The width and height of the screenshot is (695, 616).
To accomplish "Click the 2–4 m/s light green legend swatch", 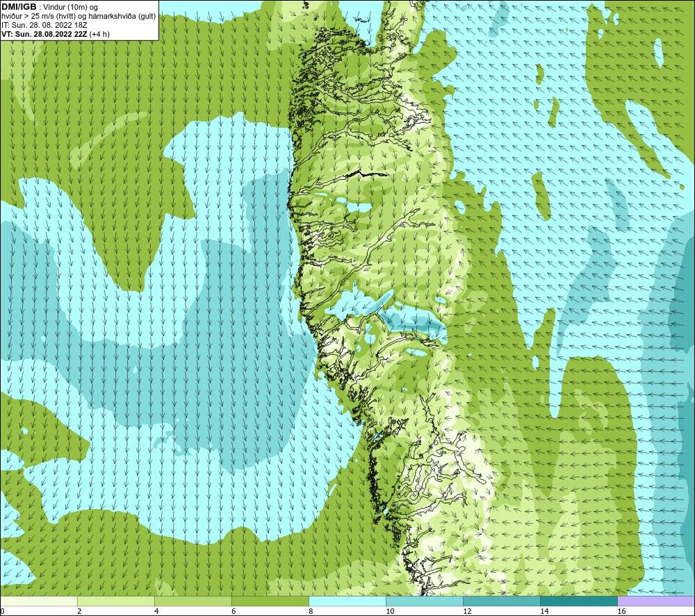I will 116,601.
